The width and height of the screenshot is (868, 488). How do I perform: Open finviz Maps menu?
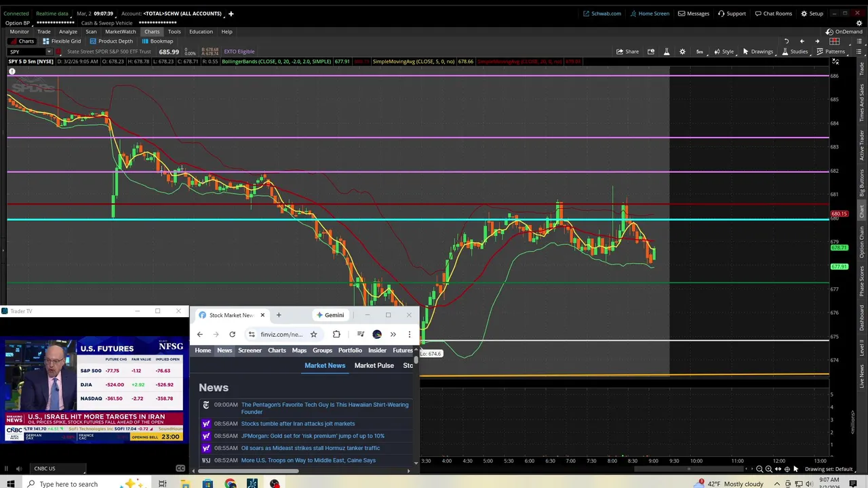point(299,350)
